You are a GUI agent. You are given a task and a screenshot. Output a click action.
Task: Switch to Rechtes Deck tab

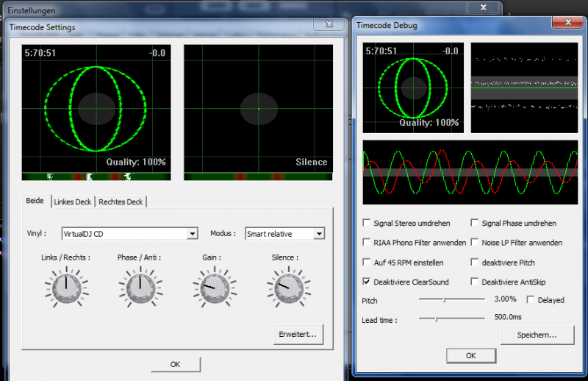click(x=121, y=202)
